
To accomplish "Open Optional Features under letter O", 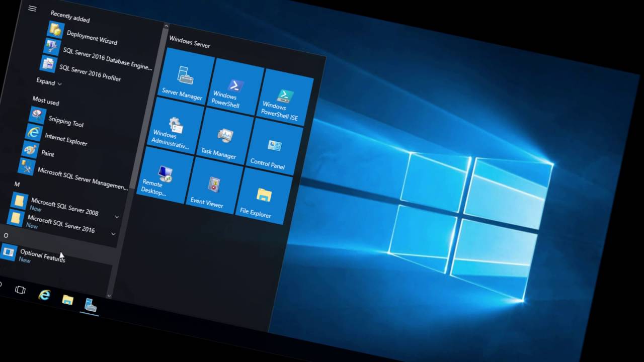I will click(x=34, y=254).
